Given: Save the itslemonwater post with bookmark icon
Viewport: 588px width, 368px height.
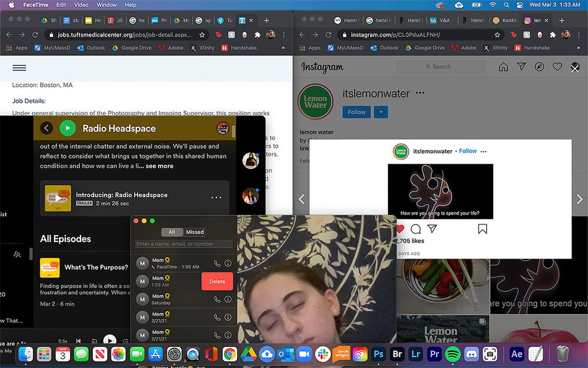Looking at the screenshot, I should [482, 228].
